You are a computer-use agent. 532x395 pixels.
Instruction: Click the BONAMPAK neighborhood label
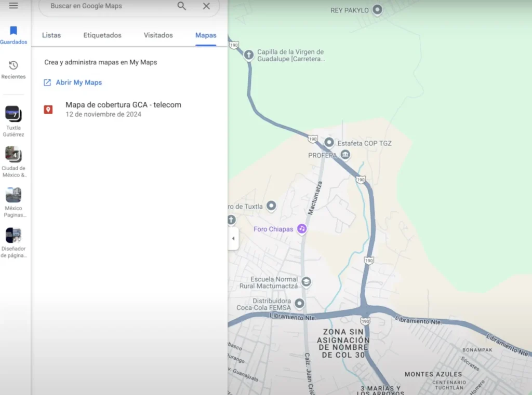tap(477, 350)
